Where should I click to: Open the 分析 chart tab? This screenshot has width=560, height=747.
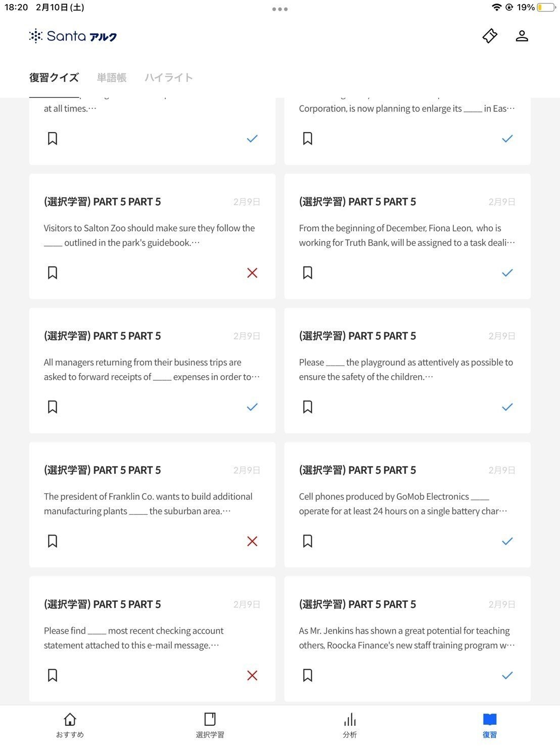tap(350, 725)
